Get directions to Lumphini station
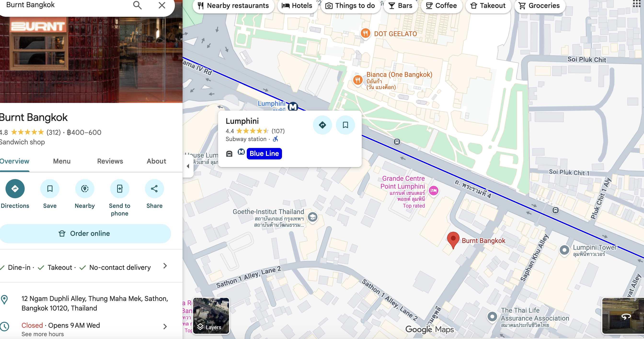This screenshot has width=644, height=339. coord(322,125)
